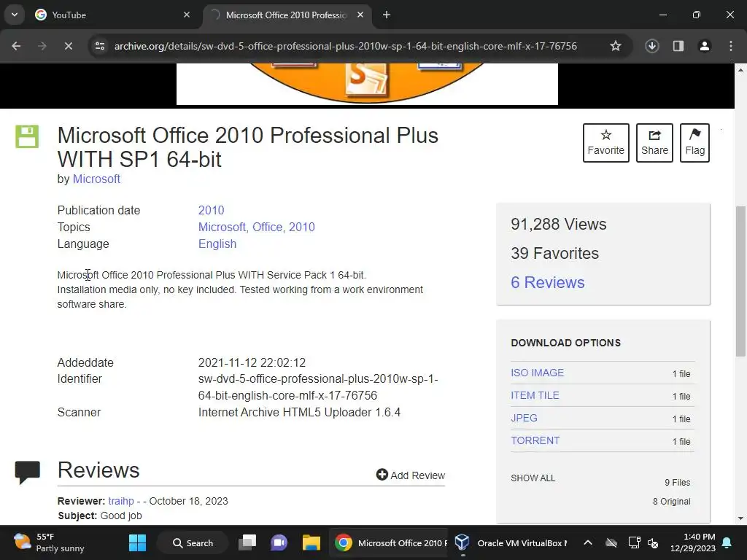Image resolution: width=747 pixels, height=560 pixels.
Task: Click the page vertical scrollbar thumb
Action: tap(740, 281)
